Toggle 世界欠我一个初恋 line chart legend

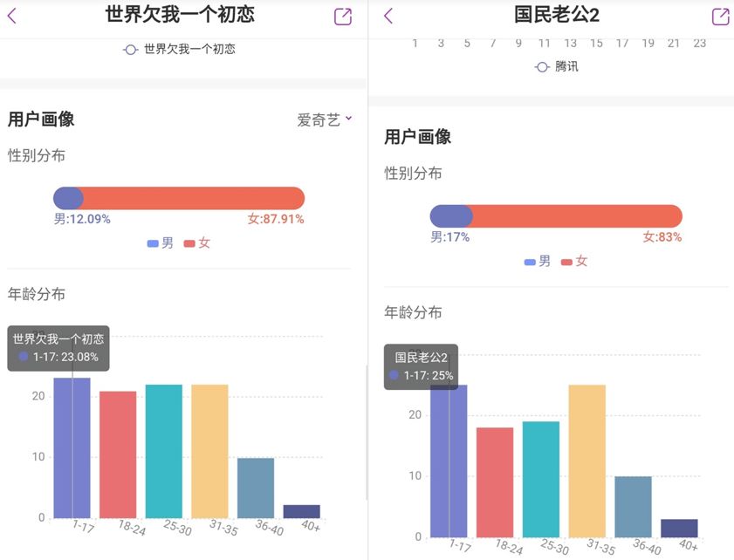180,50
